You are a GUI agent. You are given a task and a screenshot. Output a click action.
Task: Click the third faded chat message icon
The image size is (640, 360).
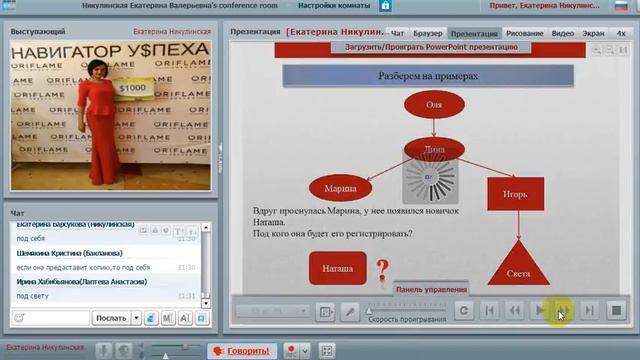click(x=166, y=231)
